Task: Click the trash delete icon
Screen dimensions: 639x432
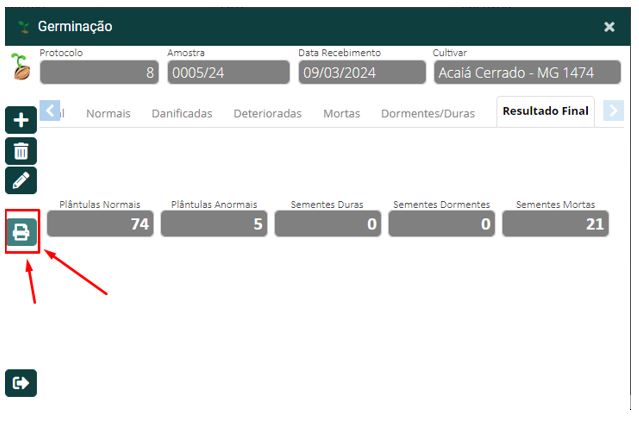Action: click(21, 151)
